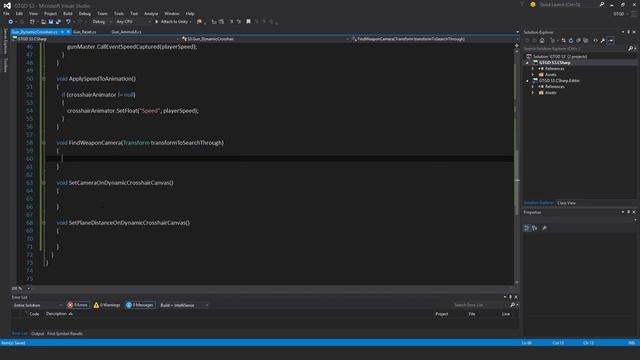This screenshot has height=360, width=640.
Task: Open the Entire Solution scope dropdown
Action: (38, 305)
